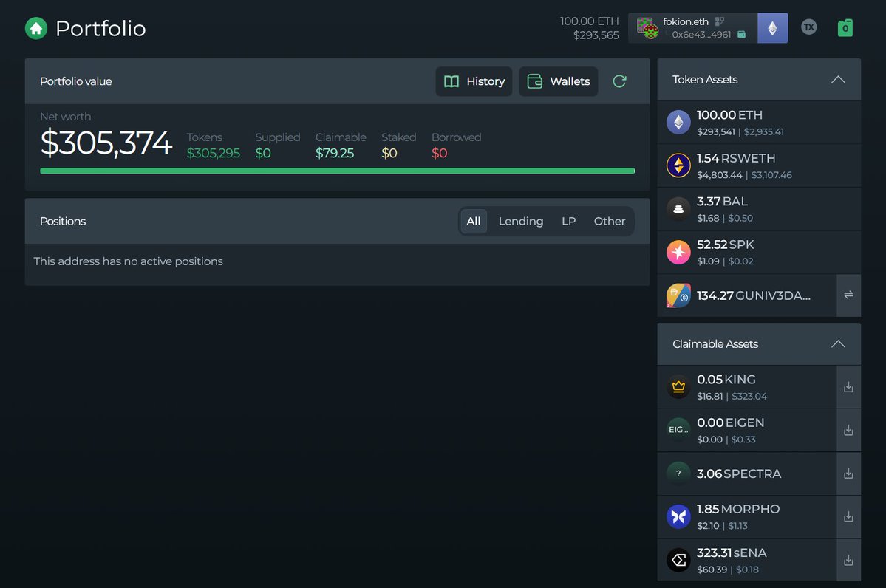Claim SPECTRA via its download icon
Viewport: 886px width, 588px height.
click(848, 474)
